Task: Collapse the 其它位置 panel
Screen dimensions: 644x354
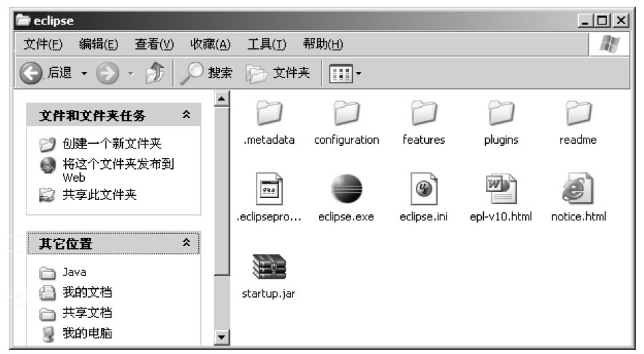Action: pos(186,243)
